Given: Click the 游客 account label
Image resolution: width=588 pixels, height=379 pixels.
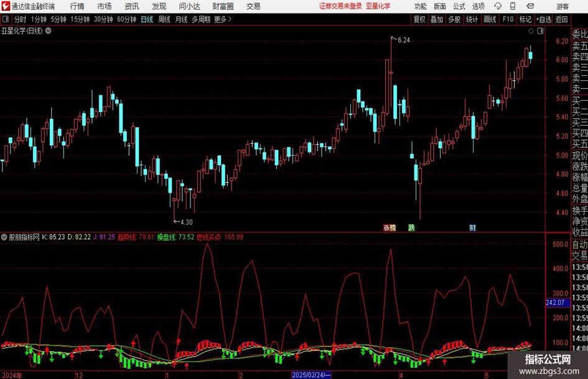Looking at the screenshot, I should [x=562, y=6].
